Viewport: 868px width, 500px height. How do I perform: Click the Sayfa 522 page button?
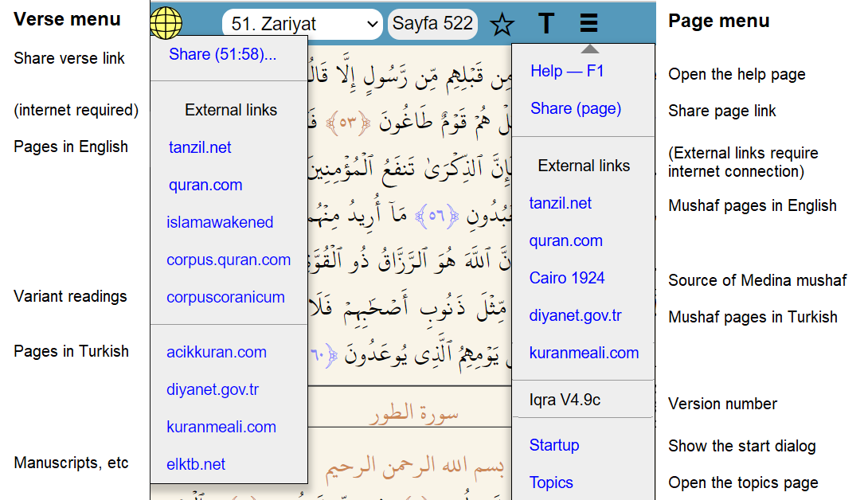point(432,24)
